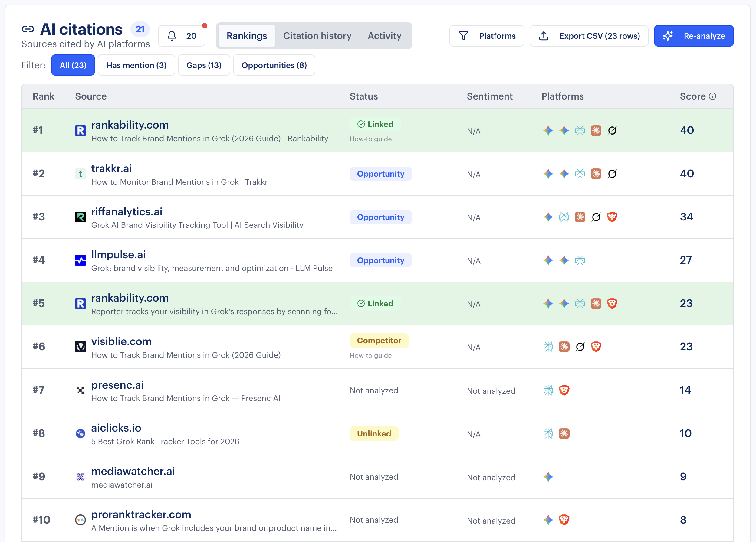Click the proranktracker.com favicon
The width and height of the screenshot is (756, 542).
click(80, 520)
